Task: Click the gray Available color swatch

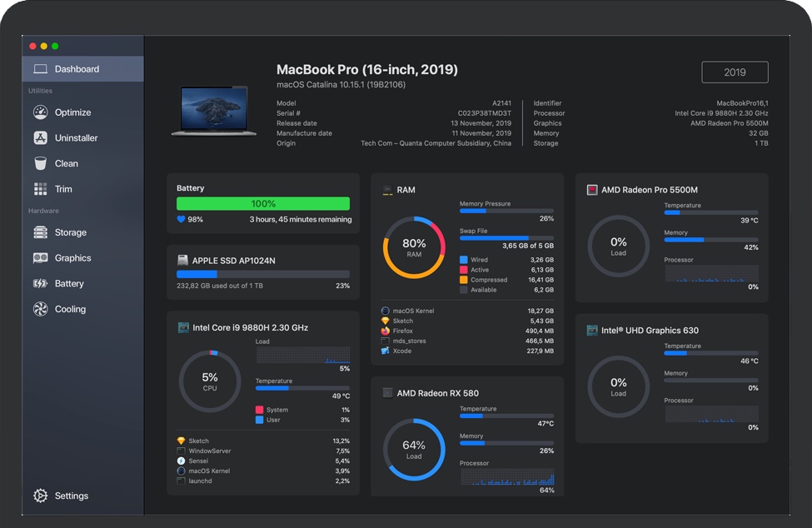Action: click(464, 290)
